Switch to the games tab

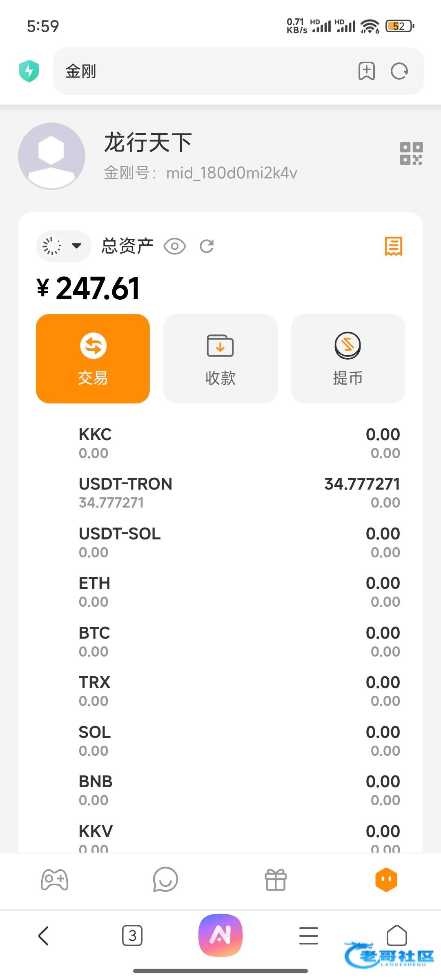coord(55,880)
